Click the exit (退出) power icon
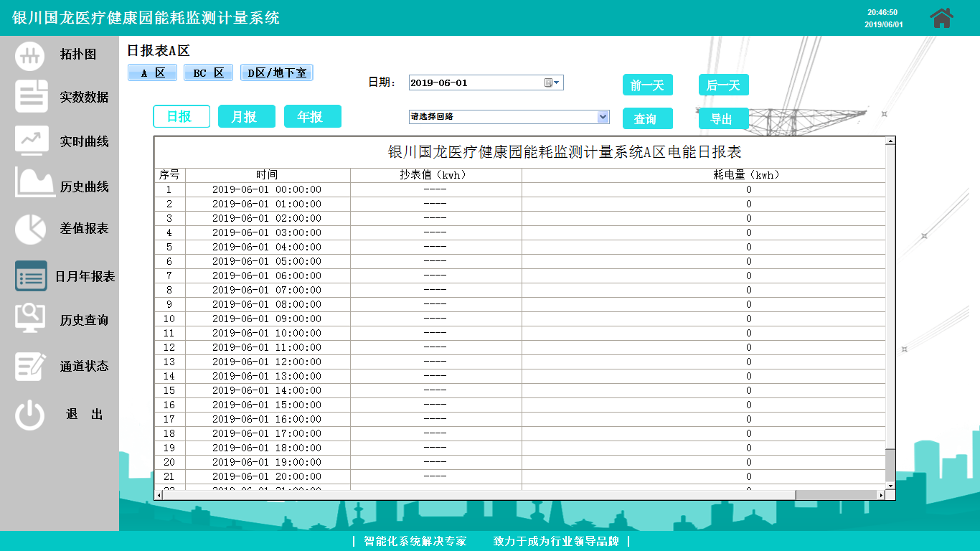 click(30, 415)
